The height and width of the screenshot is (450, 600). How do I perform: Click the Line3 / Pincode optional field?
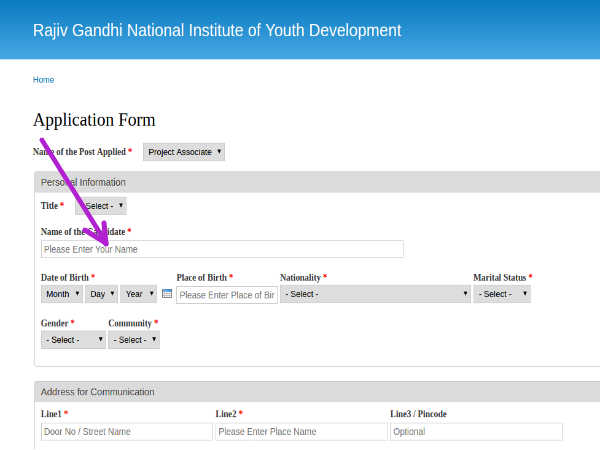coord(476,432)
